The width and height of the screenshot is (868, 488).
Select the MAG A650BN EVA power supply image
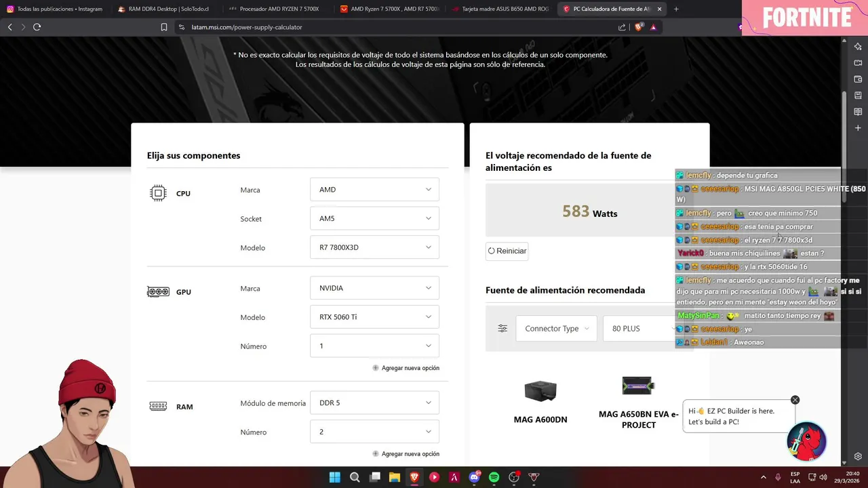(x=638, y=386)
